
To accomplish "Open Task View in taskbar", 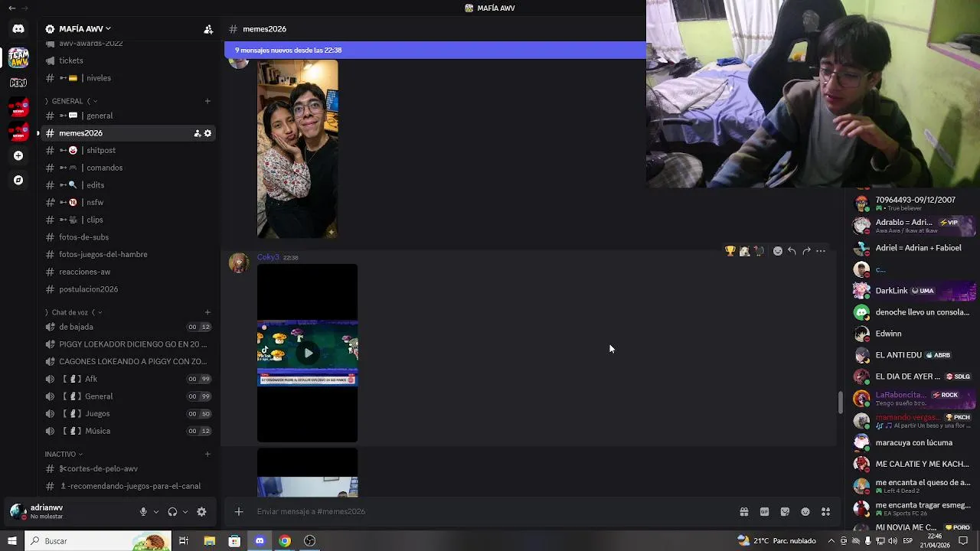I will (x=184, y=541).
